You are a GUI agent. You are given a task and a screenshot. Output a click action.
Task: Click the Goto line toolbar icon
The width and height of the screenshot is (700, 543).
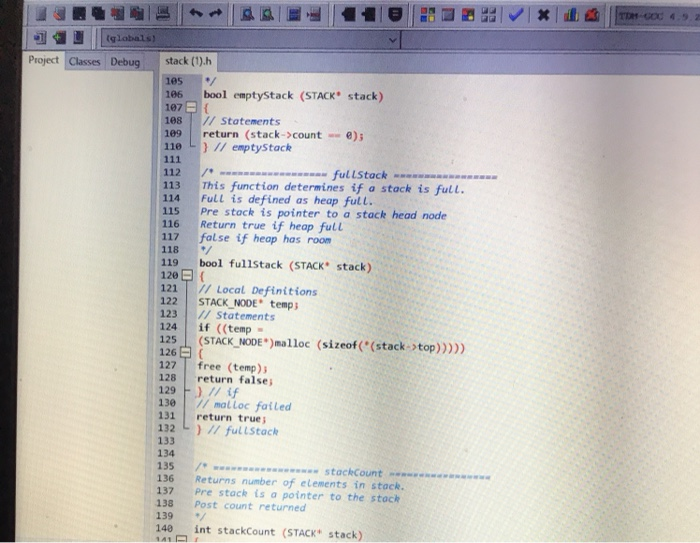click(314, 15)
